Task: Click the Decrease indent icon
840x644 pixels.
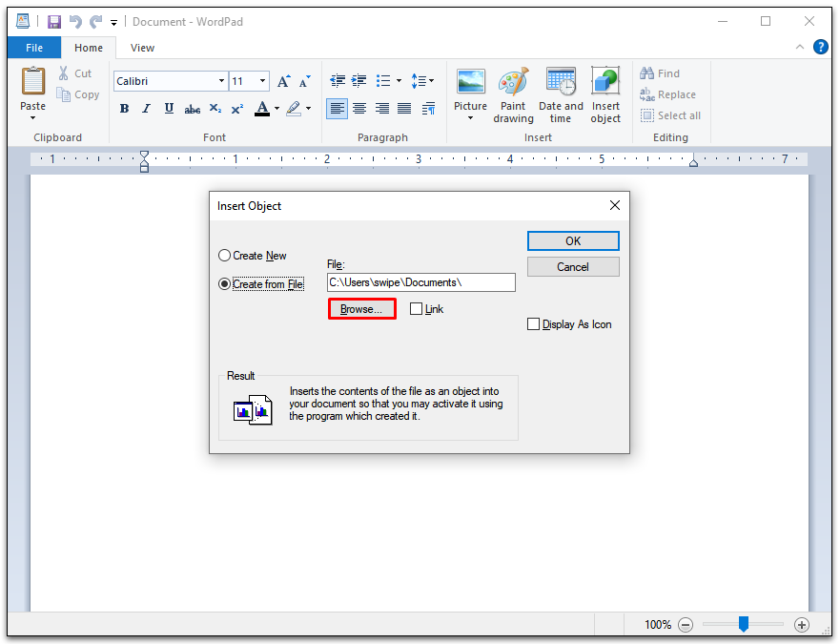Action: click(338, 81)
